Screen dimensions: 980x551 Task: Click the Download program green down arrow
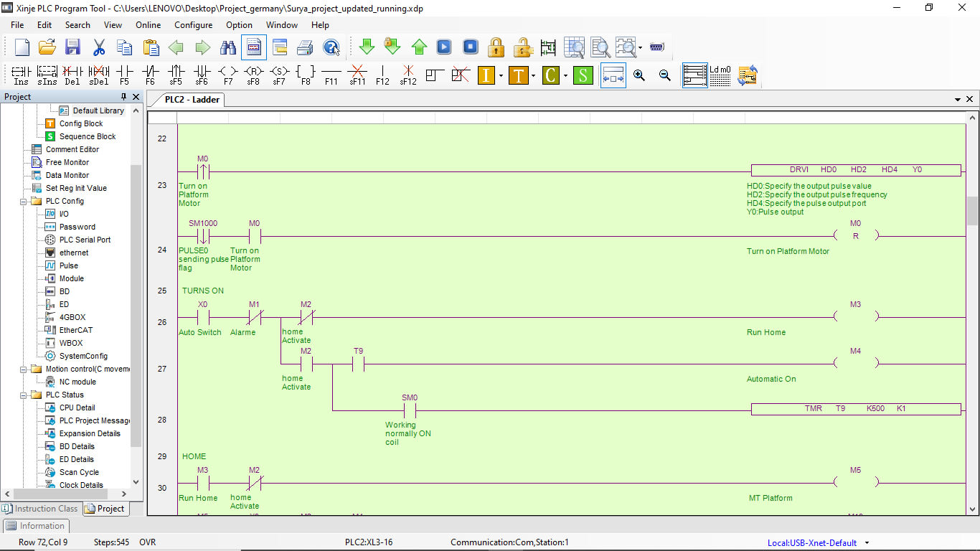point(367,47)
